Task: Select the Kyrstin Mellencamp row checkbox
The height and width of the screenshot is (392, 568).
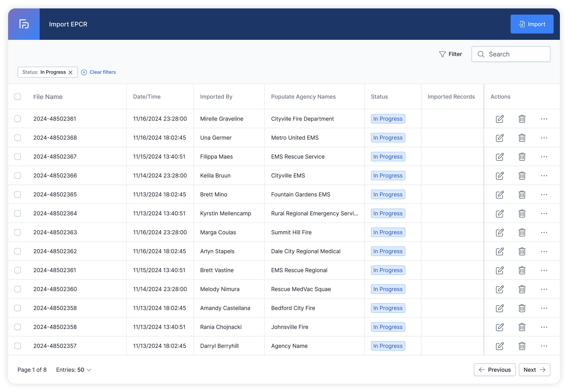Action: pyautogui.click(x=17, y=213)
